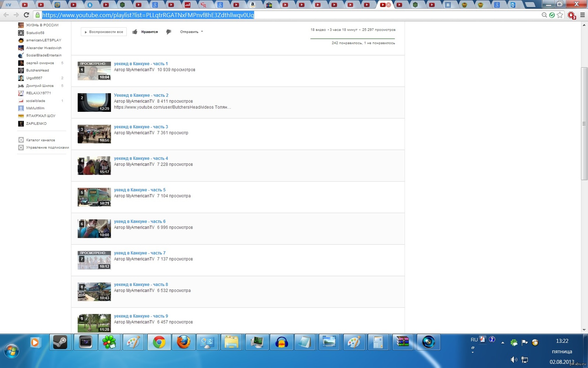This screenshot has width=588, height=368.
Task: Open Firefox from the taskbar
Action: pyautogui.click(x=183, y=343)
